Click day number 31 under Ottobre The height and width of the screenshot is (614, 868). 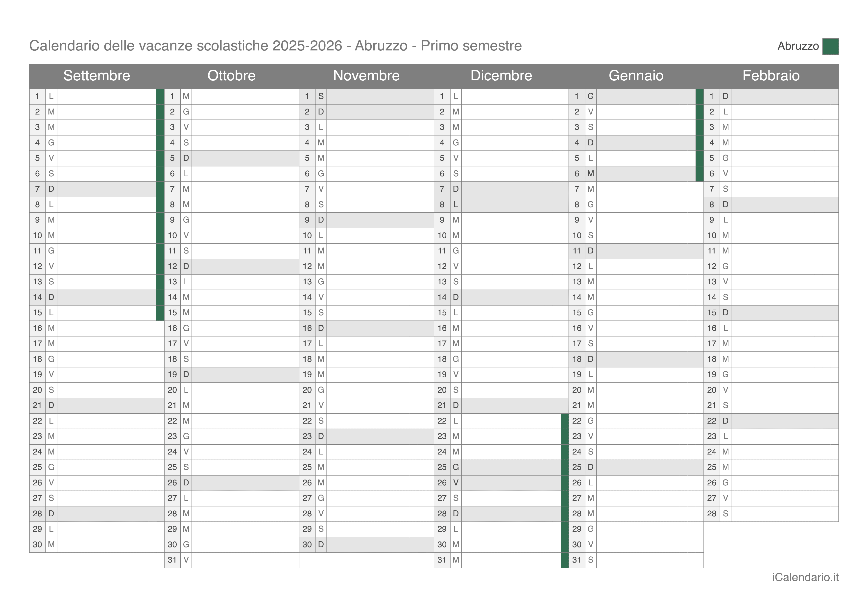(172, 560)
